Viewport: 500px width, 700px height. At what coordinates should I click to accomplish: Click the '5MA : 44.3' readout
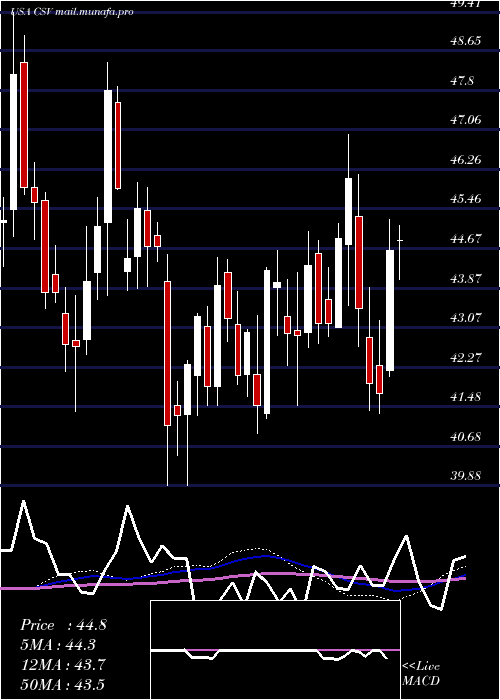(59, 645)
